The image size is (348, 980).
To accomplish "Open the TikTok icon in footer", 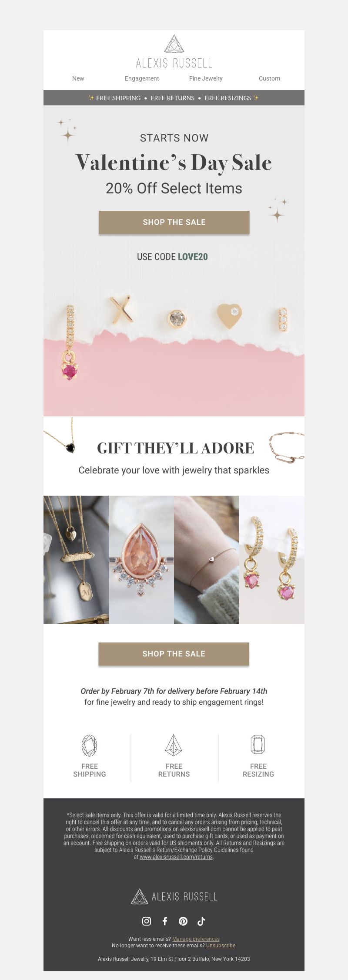I will [x=201, y=921].
